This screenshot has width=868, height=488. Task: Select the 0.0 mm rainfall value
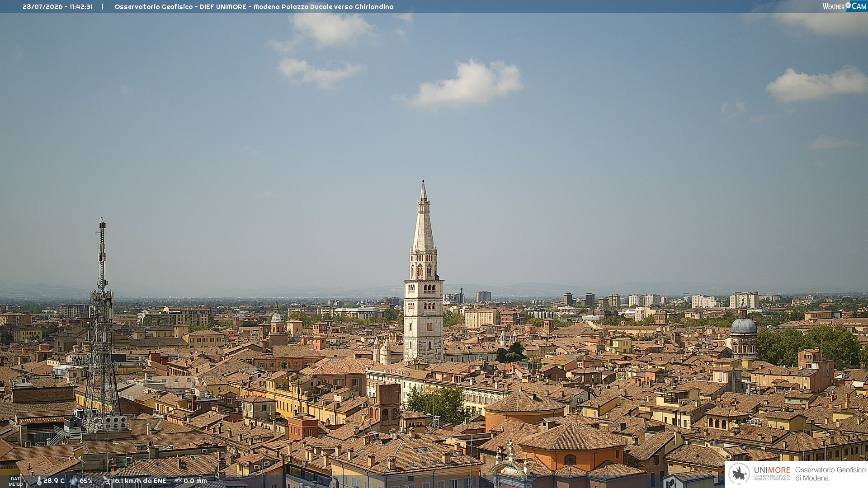tap(195, 481)
